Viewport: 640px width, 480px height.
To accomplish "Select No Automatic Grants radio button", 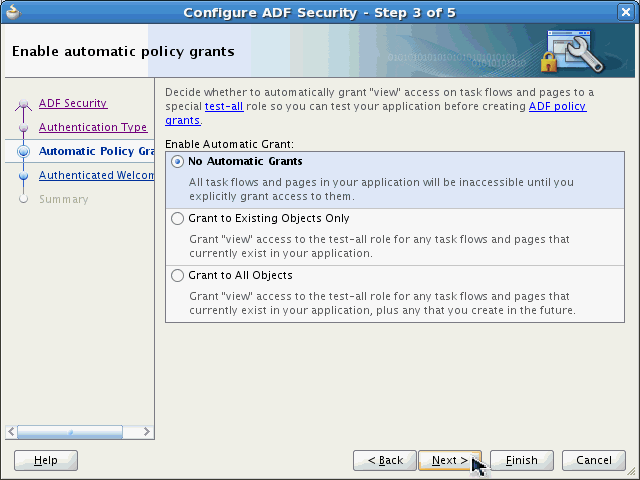I will (177, 162).
